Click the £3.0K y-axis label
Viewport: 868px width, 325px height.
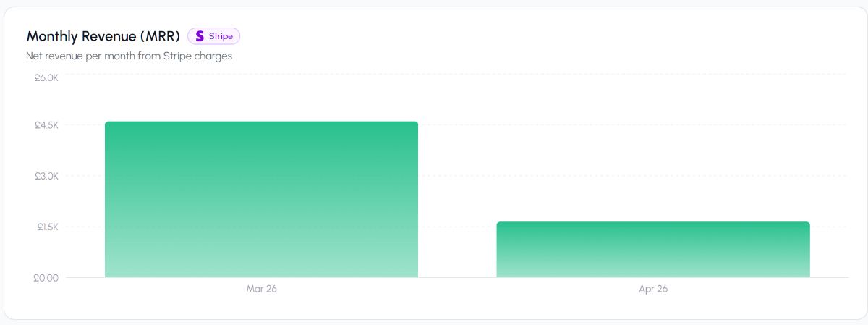pyautogui.click(x=46, y=176)
